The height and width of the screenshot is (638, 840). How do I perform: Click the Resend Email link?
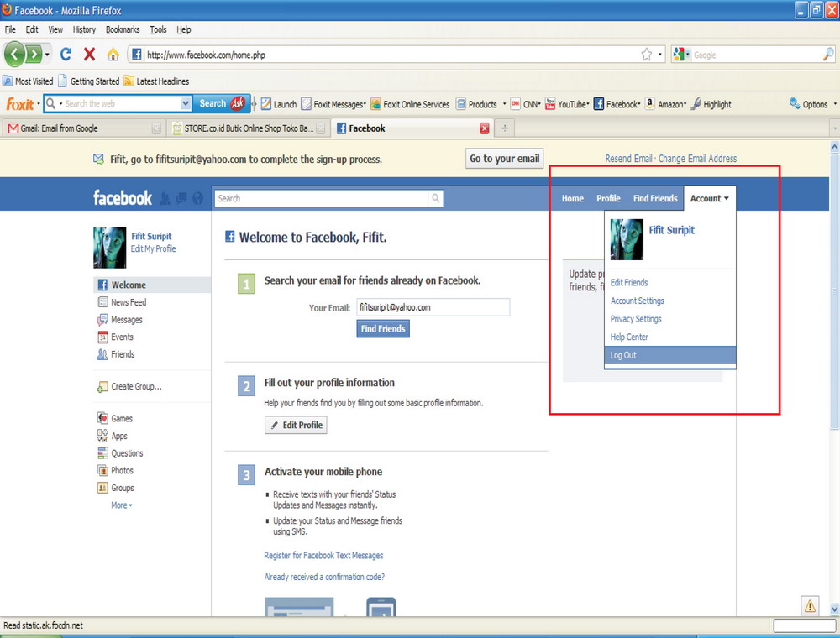628,159
